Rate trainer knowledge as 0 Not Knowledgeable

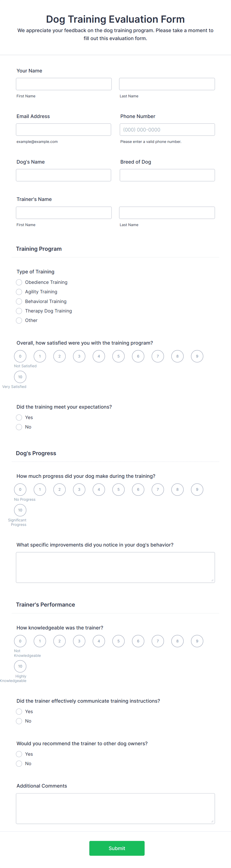point(20,641)
